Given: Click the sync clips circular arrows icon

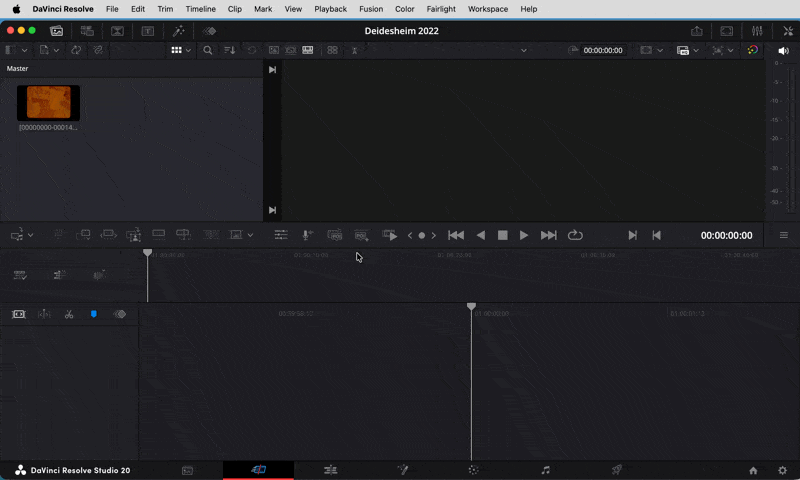Looking at the screenshot, I should pos(76,50).
